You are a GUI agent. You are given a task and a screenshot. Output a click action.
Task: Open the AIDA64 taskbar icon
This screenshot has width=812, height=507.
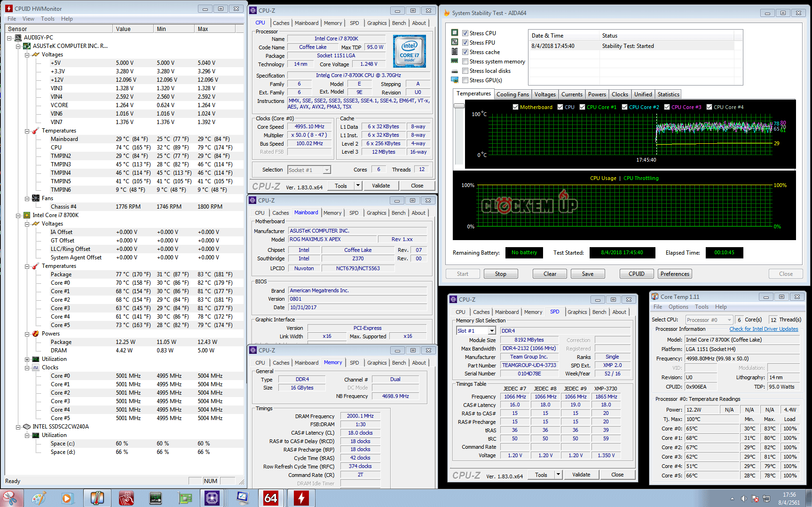tap(270, 498)
